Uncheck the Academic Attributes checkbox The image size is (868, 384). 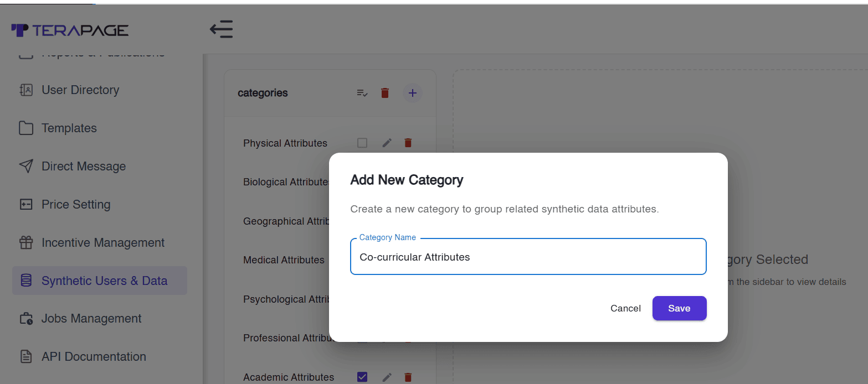coord(362,377)
